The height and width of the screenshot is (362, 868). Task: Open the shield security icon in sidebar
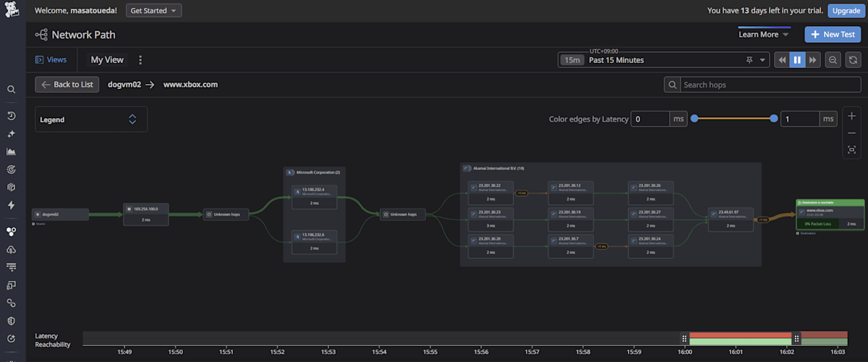click(x=11, y=321)
